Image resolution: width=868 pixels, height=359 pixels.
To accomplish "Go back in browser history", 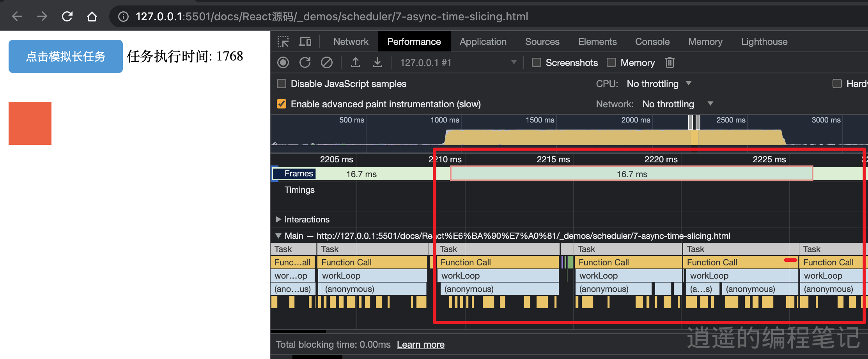I will coord(17,16).
